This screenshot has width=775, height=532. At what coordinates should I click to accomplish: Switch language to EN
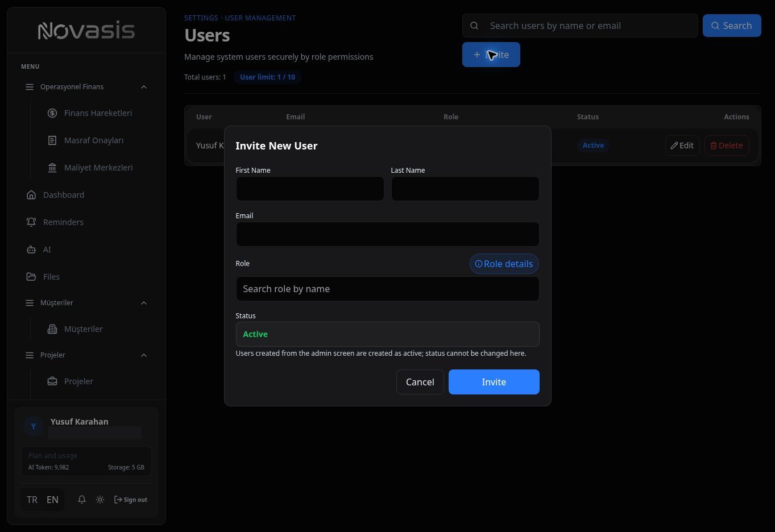[52, 500]
